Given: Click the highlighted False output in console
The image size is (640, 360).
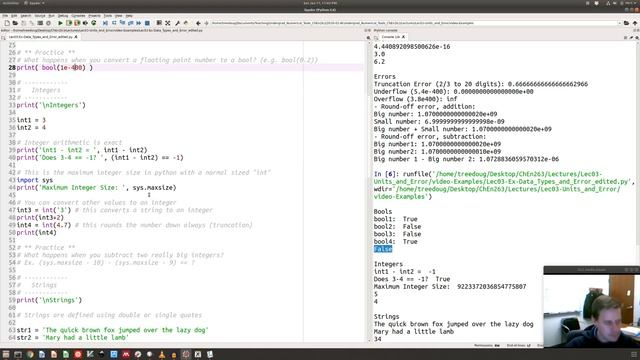Looking at the screenshot, I should pos(383,249).
